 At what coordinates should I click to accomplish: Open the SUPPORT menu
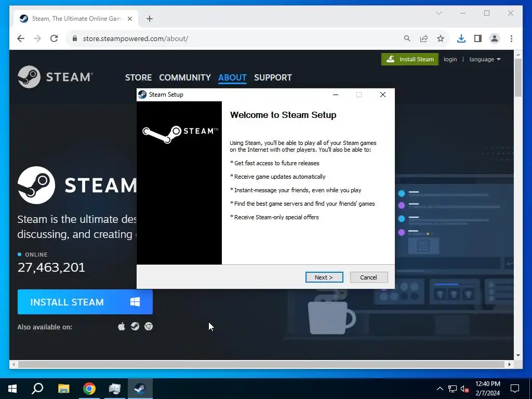tap(273, 77)
